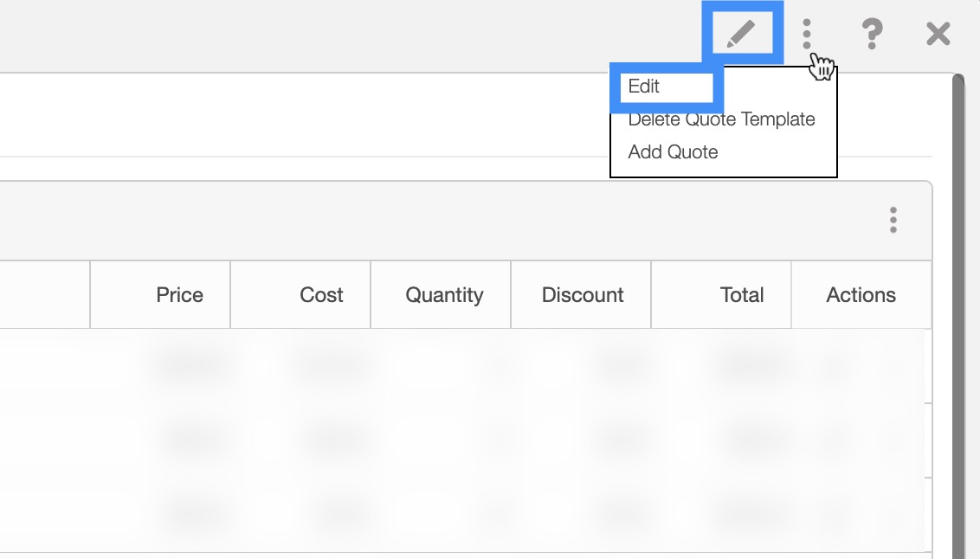The height and width of the screenshot is (559, 980).
Task: Close the window with the X icon
Action: 938,34
